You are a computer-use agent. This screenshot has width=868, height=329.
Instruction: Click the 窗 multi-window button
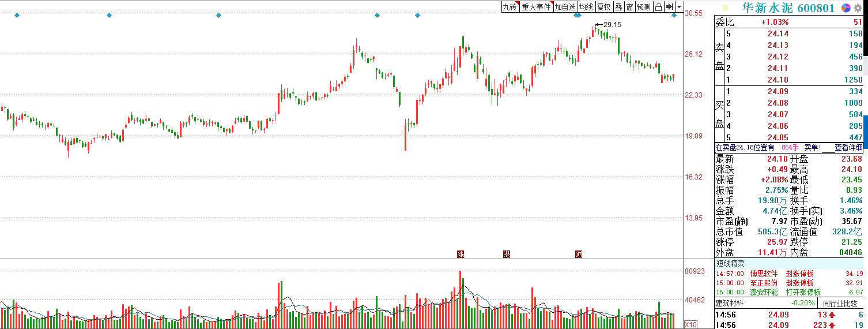click(x=630, y=7)
